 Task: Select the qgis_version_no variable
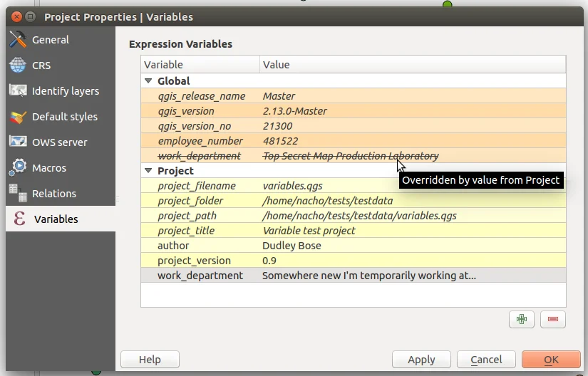pos(195,126)
